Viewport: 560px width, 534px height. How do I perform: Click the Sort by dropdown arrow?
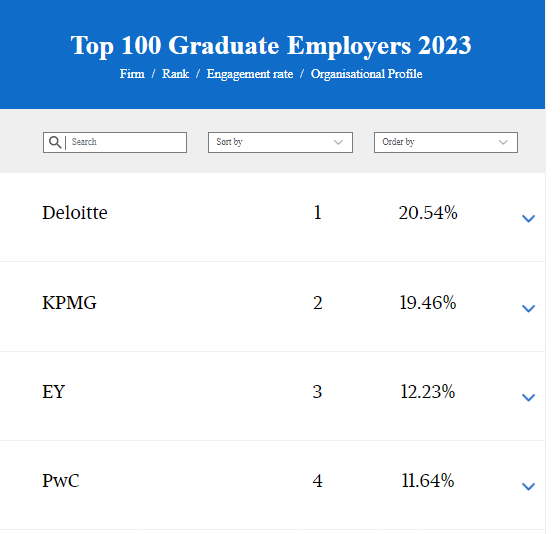click(338, 142)
